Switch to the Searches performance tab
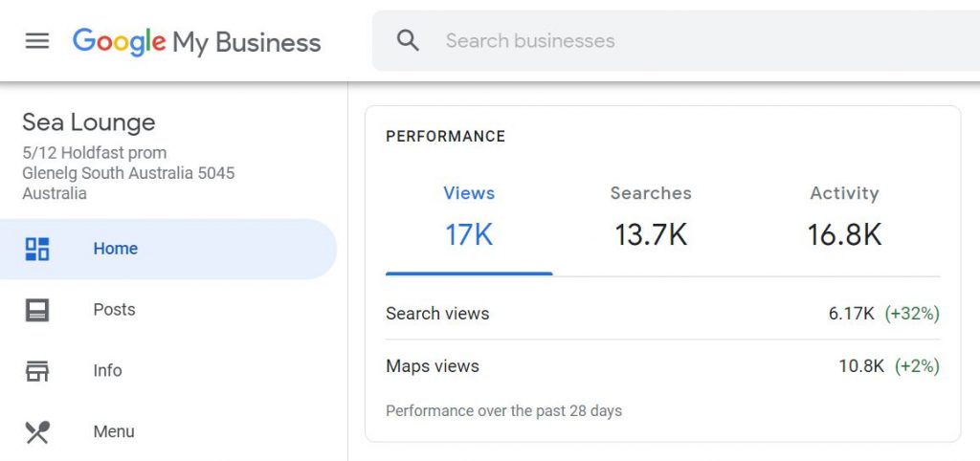 coord(651,218)
